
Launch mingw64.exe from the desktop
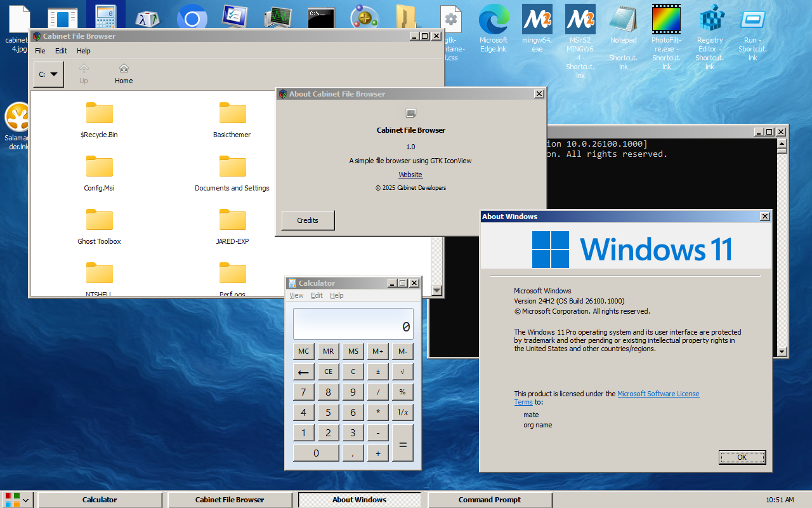point(537,19)
